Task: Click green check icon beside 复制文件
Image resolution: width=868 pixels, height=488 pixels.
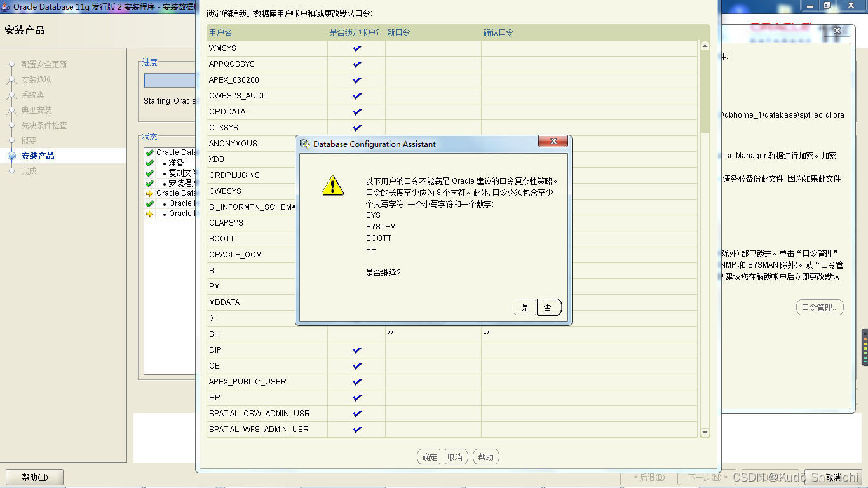Action: tap(149, 173)
